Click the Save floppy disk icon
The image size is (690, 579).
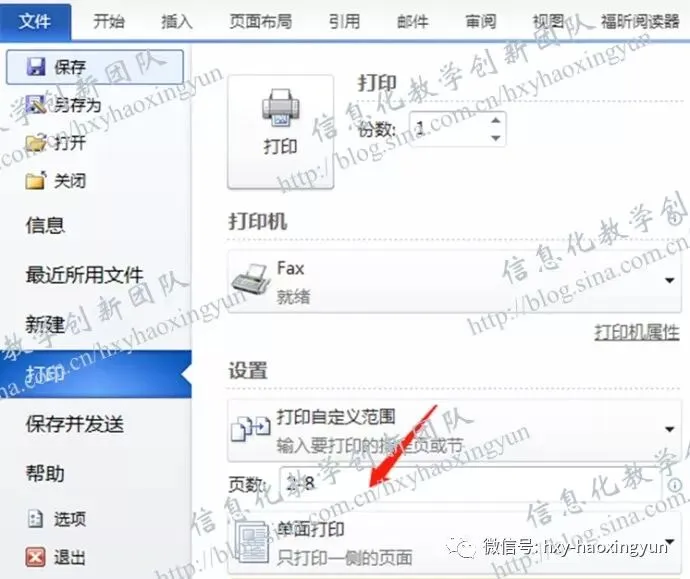[x=36, y=67]
